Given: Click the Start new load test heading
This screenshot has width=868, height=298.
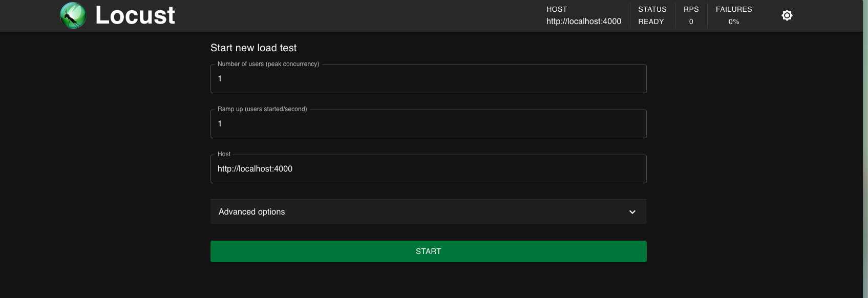Looking at the screenshot, I should pos(253,48).
